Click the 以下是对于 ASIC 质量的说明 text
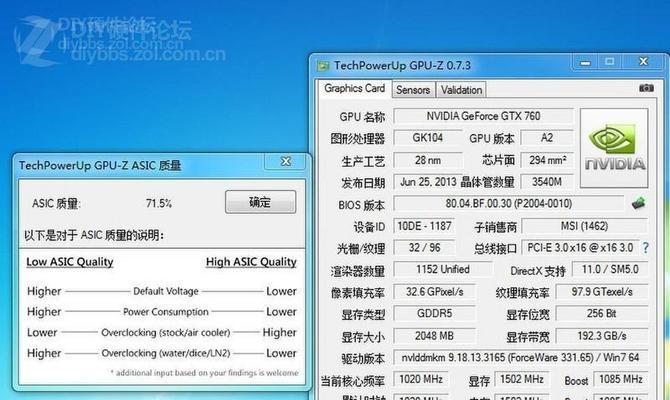The image size is (670, 400). (94, 235)
